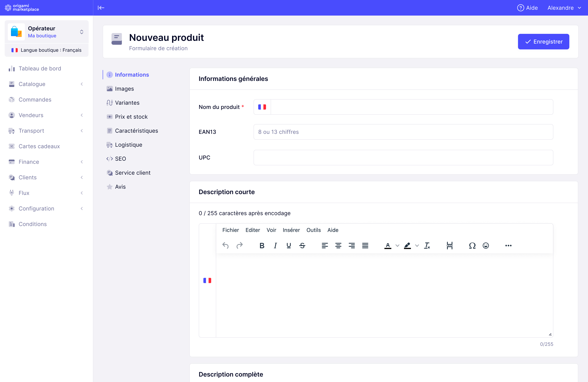This screenshot has height=382, width=588.
Task: Insert a special character with the Omega icon
Action: (x=472, y=245)
